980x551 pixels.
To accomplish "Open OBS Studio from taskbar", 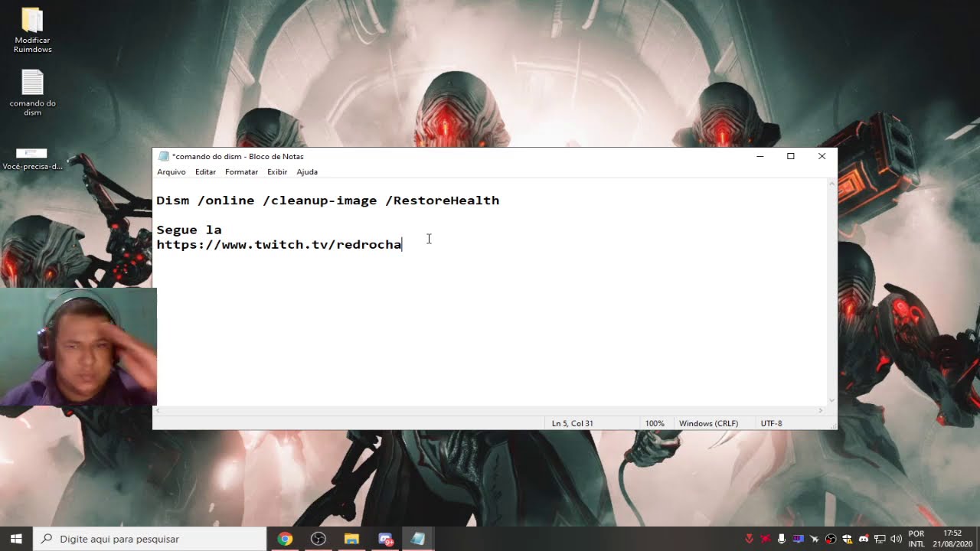I will click(318, 539).
